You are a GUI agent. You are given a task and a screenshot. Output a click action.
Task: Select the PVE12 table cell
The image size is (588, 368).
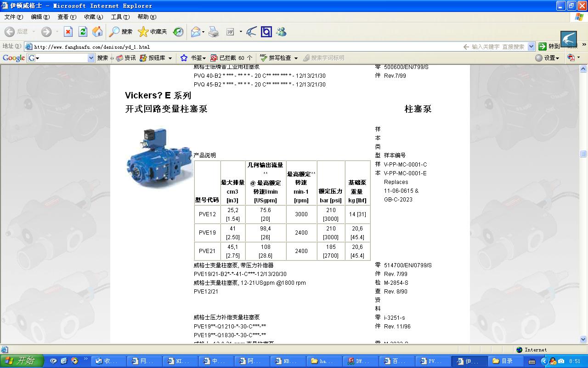pyautogui.click(x=207, y=214)
